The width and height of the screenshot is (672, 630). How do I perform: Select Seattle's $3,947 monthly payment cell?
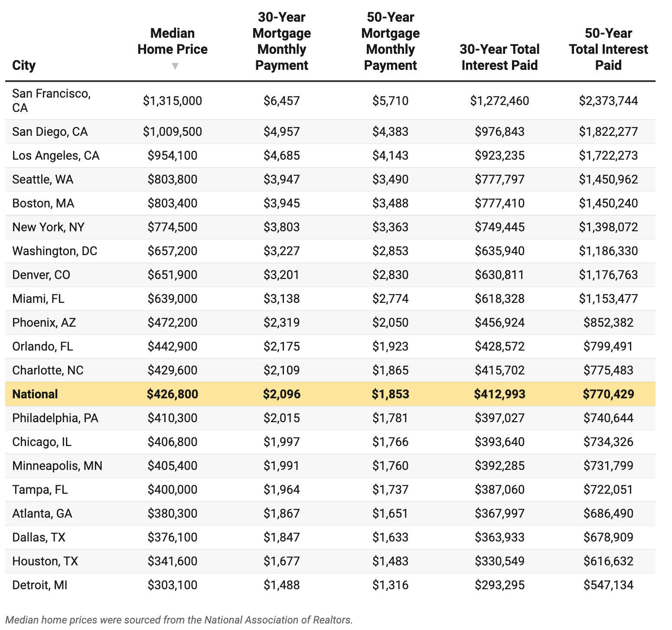pyautogui.click(x=281, y=179)
